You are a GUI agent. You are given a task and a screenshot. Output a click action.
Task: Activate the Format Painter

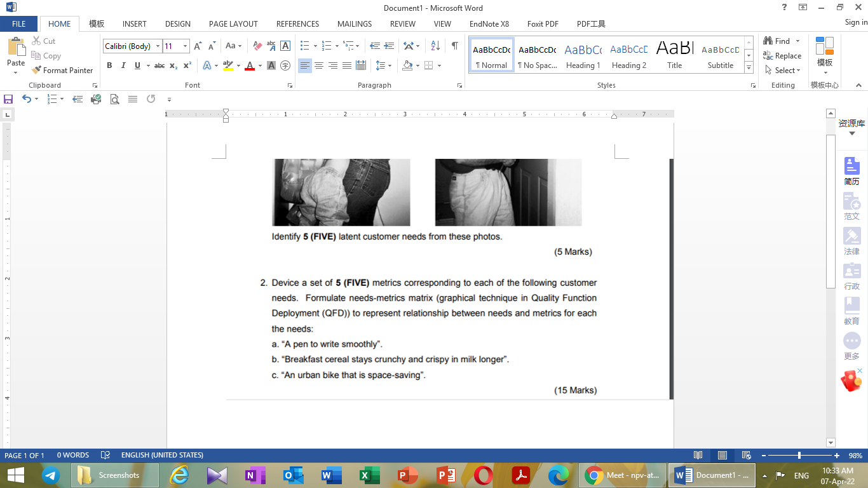coord(62,70)
